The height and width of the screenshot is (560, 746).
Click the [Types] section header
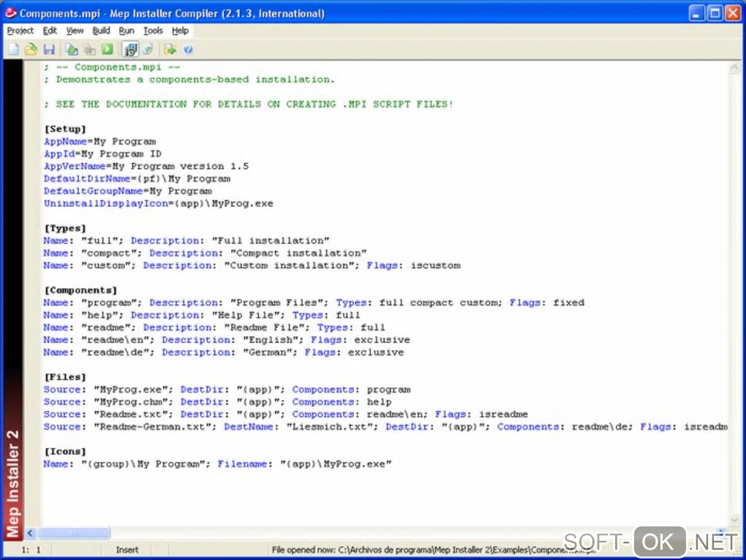click(65, 228)
